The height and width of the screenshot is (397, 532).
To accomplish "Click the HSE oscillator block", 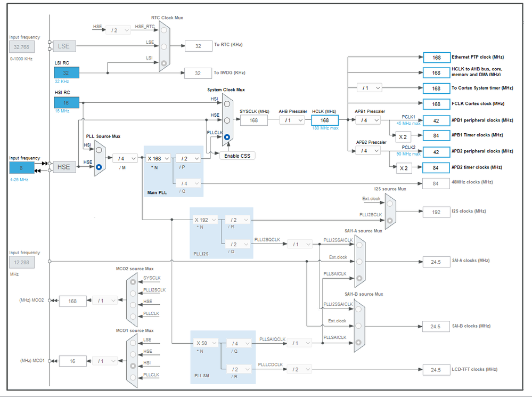I will [x=64, y=167].
